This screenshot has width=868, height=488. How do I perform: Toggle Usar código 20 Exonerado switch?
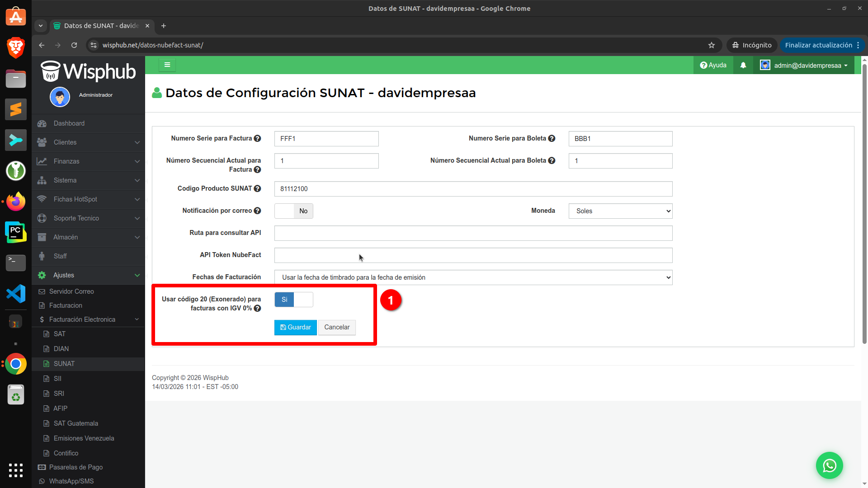coord(294,300)
